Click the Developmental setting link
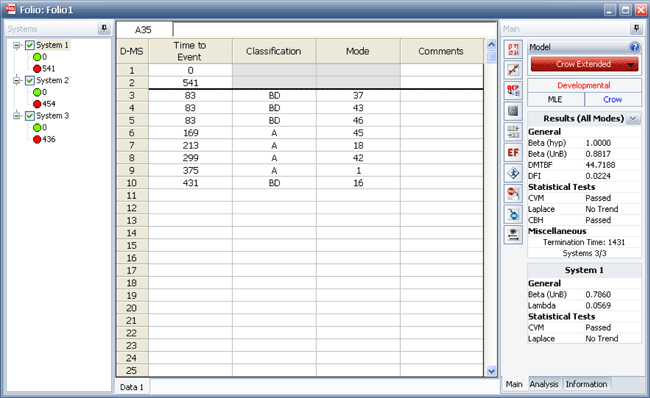The height and width of the screenshot is (398, 650). coord(584,85)
